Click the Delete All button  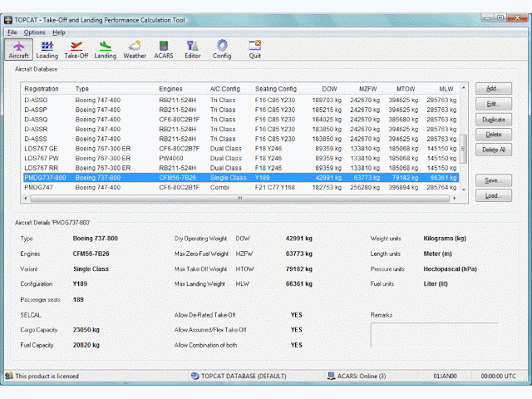click(494, 150)
